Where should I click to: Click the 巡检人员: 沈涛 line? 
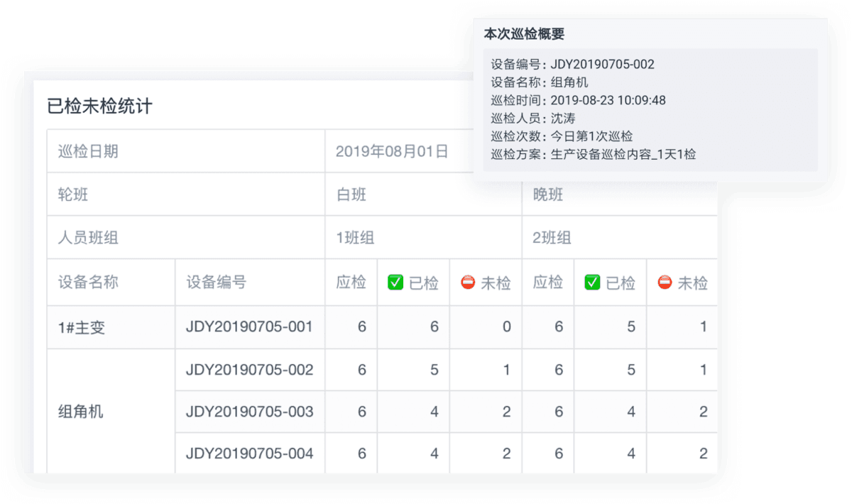tap(532, 119)
